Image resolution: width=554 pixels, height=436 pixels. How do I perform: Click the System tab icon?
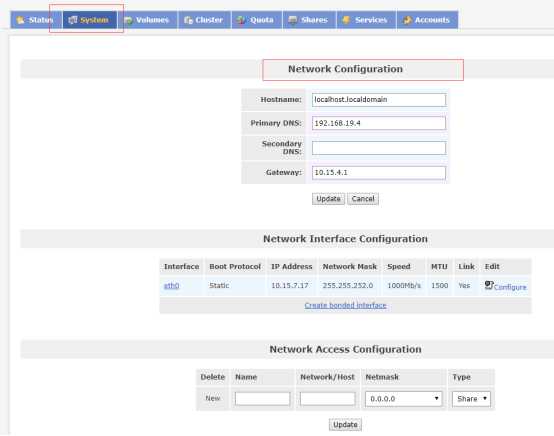pyautogui.click(x=73, y=20)
